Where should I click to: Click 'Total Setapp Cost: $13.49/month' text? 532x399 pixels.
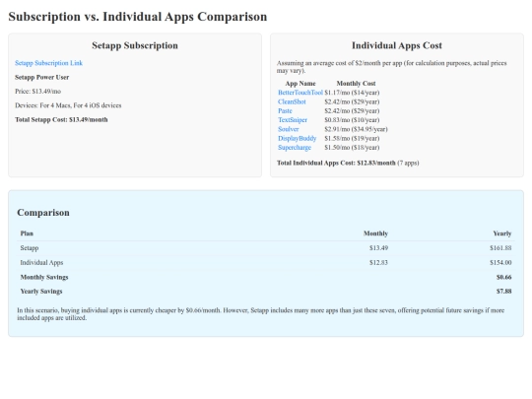(61, 120)
